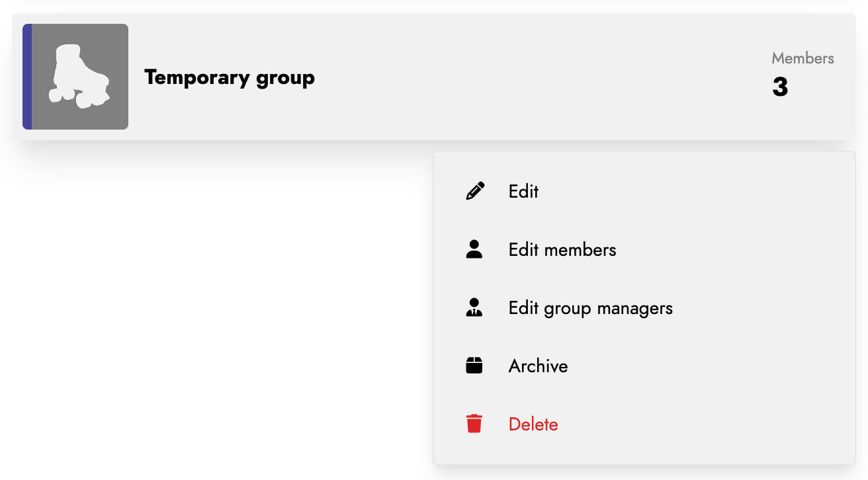Click the Edit group managers text label
868x480 pixels.
590,307
